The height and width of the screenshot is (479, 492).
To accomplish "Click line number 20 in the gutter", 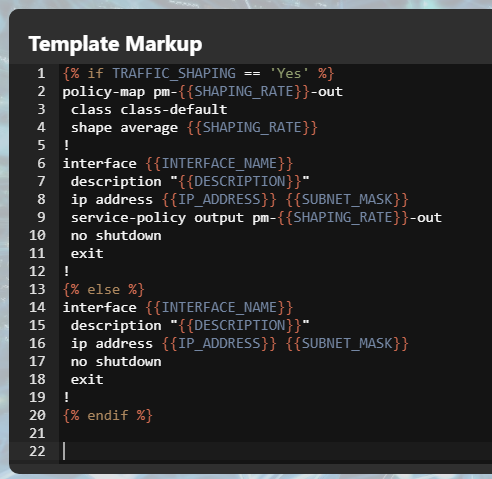I will tap(37, 415).
